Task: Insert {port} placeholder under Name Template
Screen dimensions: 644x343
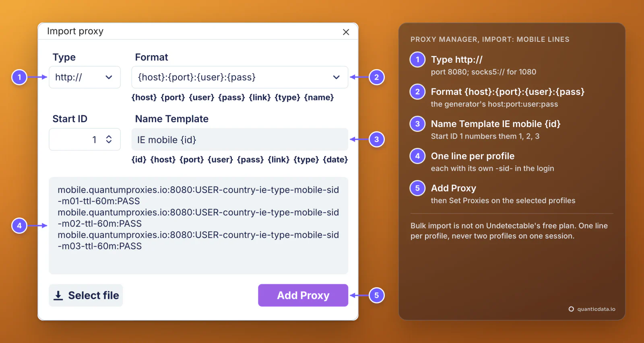Action: (192, 160)
